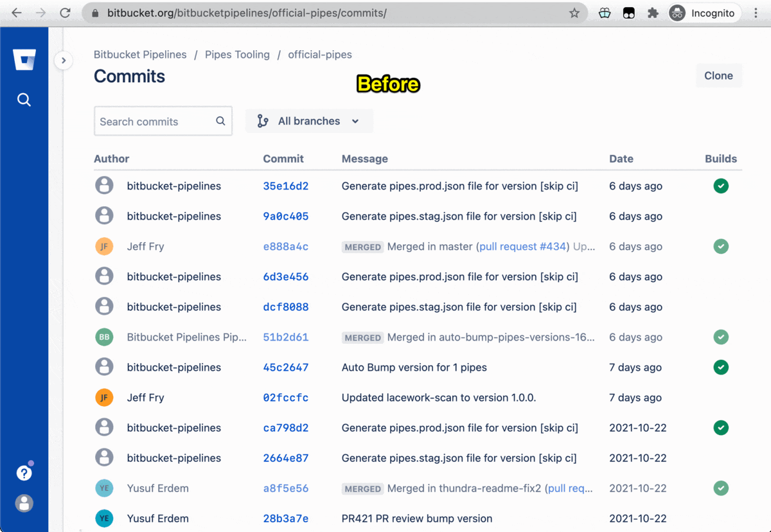Expand the collapsed left sidebar chevron
The image size is (771, 532).
pos(64,60)
